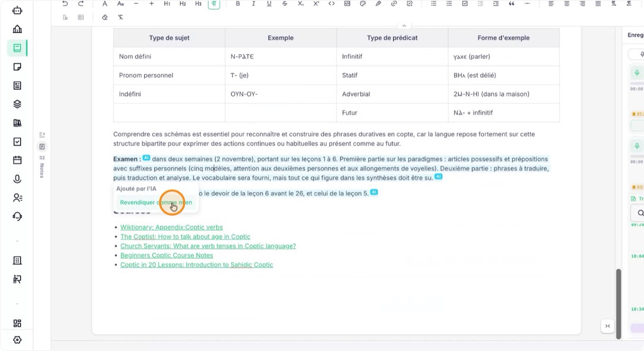Toggle subscript formatting
644x351 pixels.
300,4
